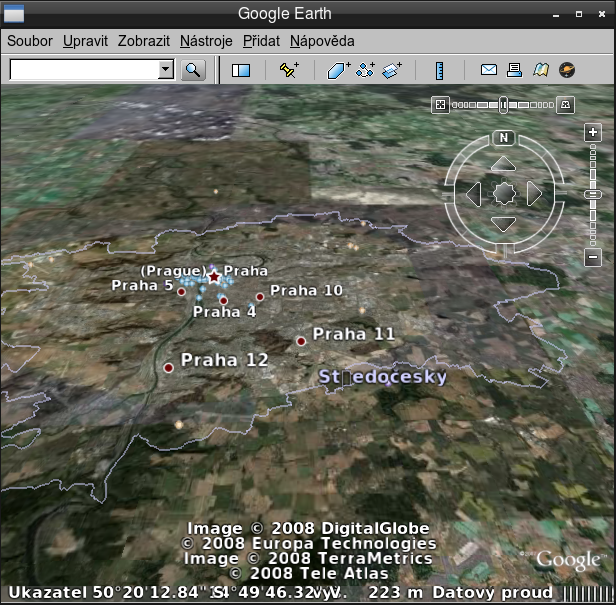
Task: Select the Praha 12 placemark dot
Action: point(168,368)
